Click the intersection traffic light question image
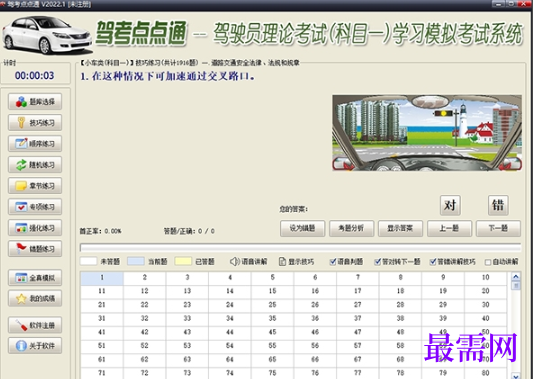536x379 pixels. [x=427, y=133]
